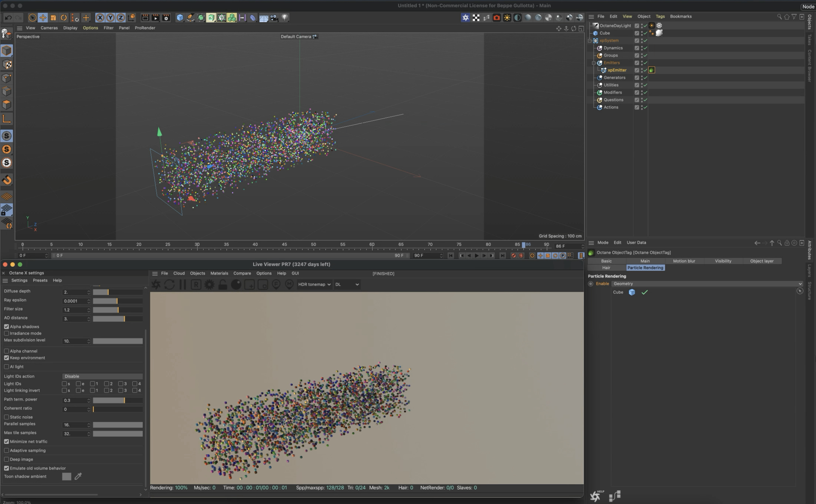The height and width of the screenshot is (504, 816).
Task: Select the Move tool in top toolbar
Action: [43, 18]
